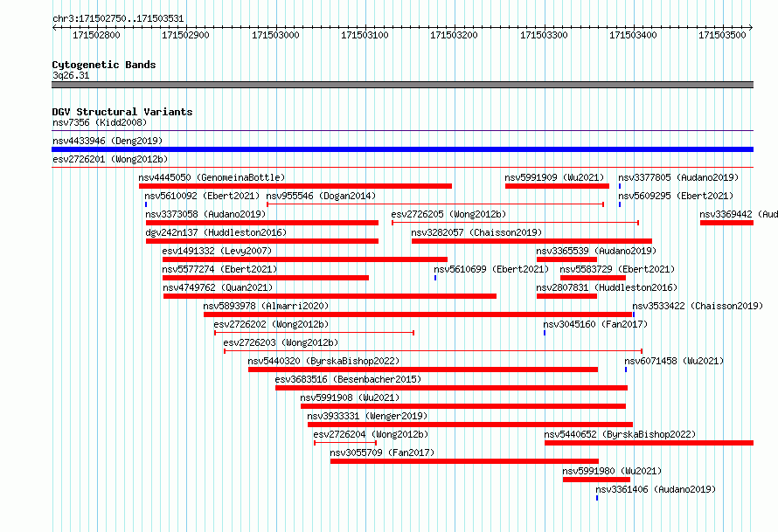778x532 pixels.
Task: Open the esv2726201 (Wong2012b) label
Action: pyautogui.click(x=110, y=159)
